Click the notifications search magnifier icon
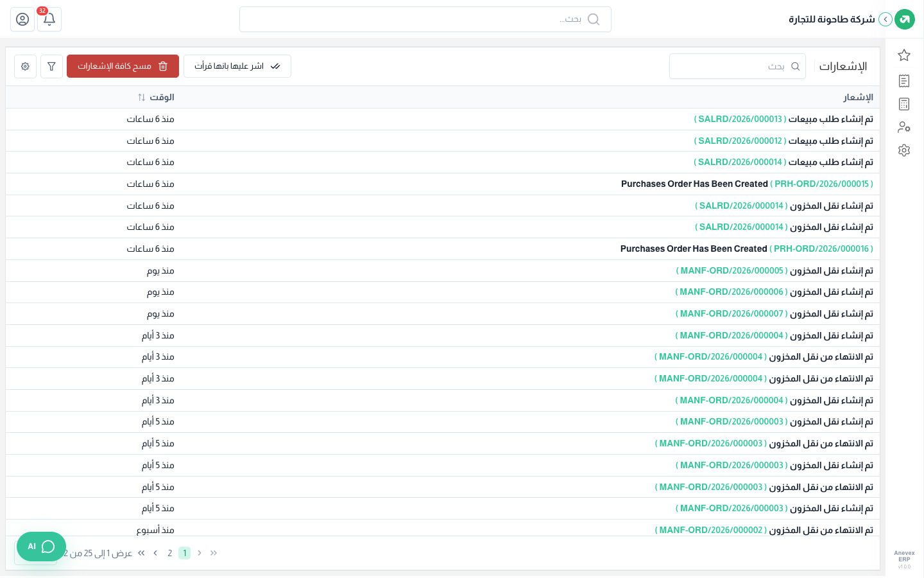 (796, 66)
